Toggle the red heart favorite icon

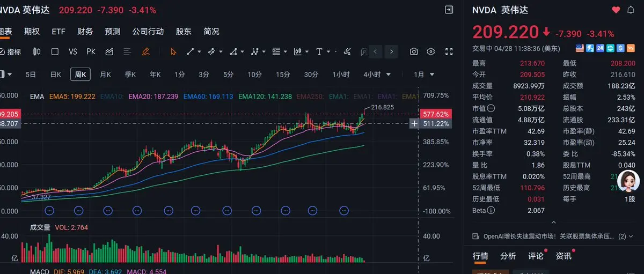pyautogui.click(x=616, y=10)
